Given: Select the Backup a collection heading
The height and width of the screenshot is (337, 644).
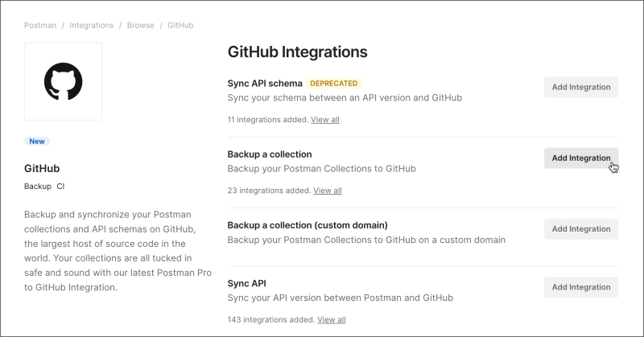Looking at the screenshot, I should tap(270, 154).
